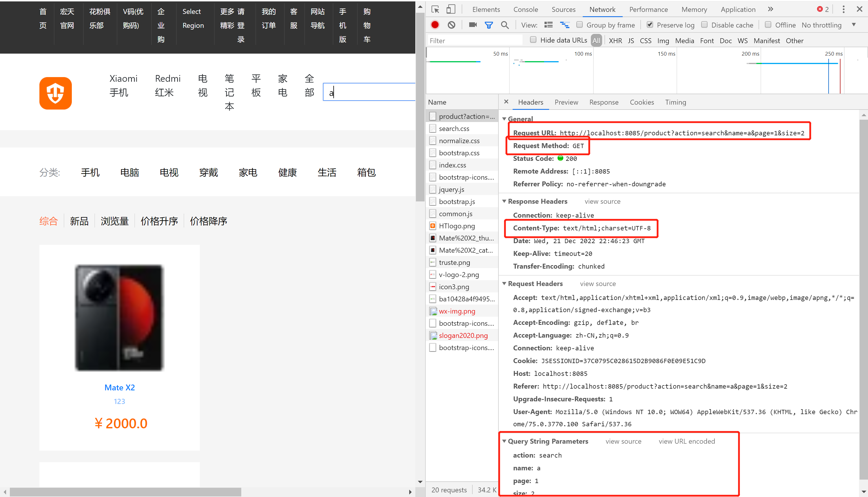This screenshot has height=497, width=868.
Task: Close the request details pane
Action: click(506, 102)
